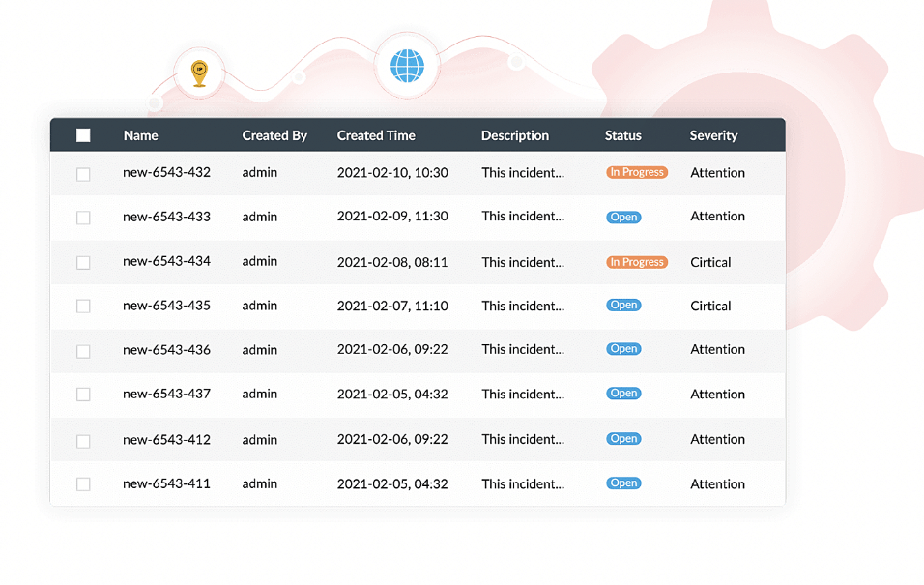
Task: Open incident name new-6543-433
Action: coord(166,217)
